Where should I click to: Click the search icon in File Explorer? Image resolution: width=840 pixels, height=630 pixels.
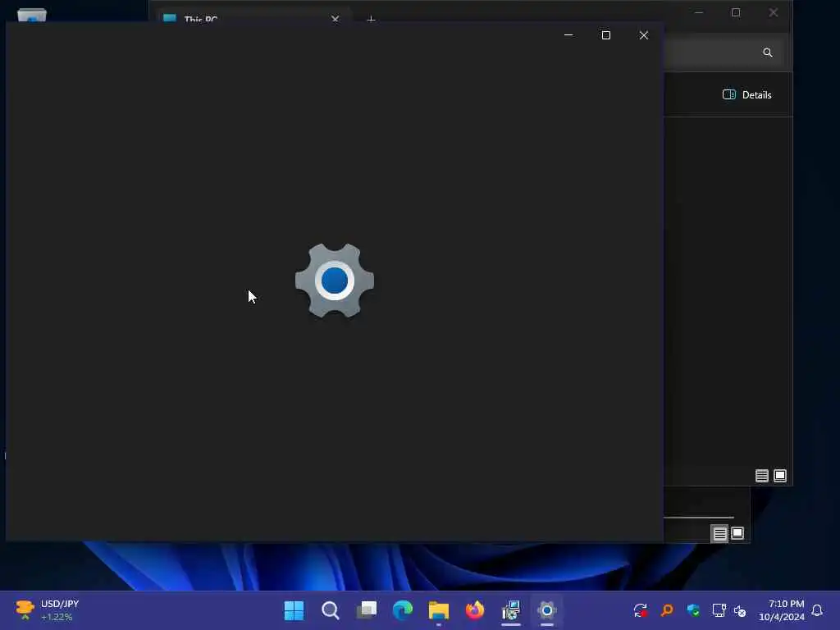click(x=768, y=52)
